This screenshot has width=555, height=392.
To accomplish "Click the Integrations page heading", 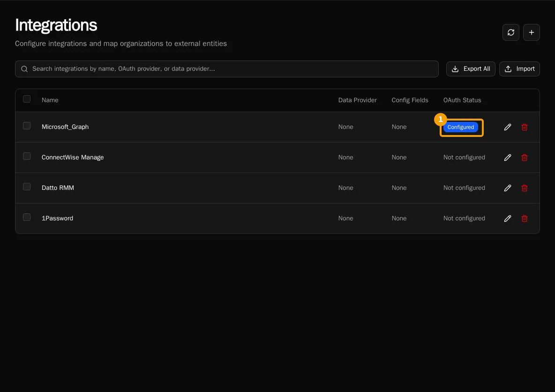I will [x=56, y=25].
